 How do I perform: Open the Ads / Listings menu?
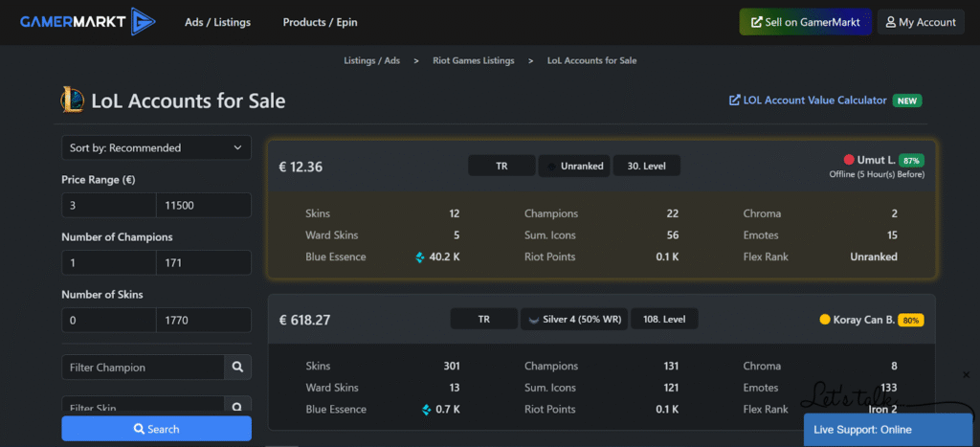click(x=217, y=22)
